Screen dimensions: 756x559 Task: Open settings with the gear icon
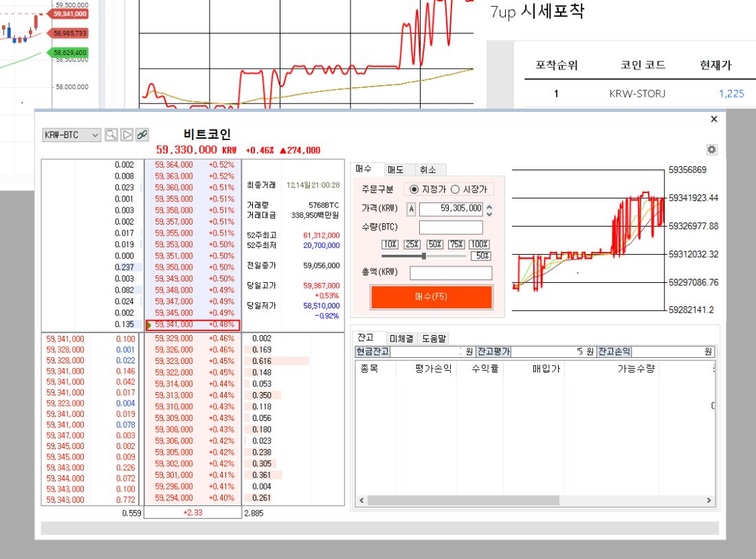711,150
